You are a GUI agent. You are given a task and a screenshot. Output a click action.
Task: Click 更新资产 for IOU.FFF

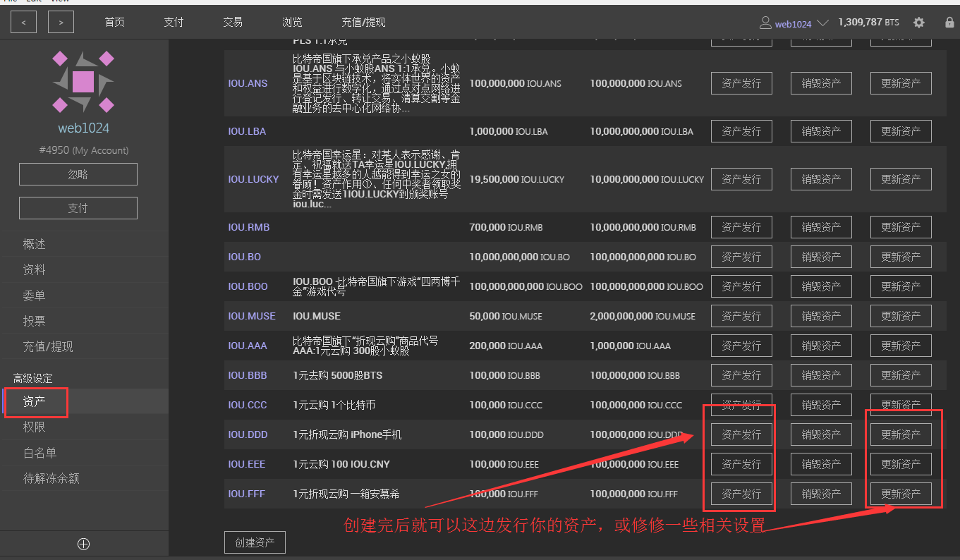click(901, 494)
